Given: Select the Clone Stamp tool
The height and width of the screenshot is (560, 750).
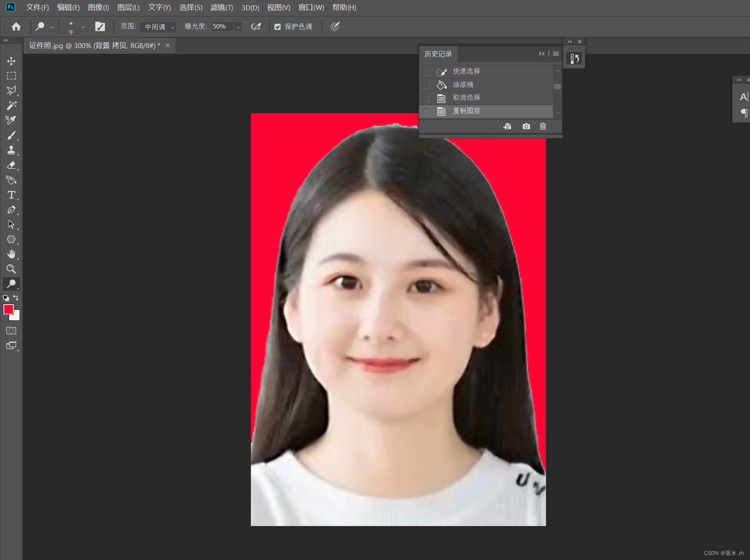Looking at the screenshot, I should (x=11, y=150).
